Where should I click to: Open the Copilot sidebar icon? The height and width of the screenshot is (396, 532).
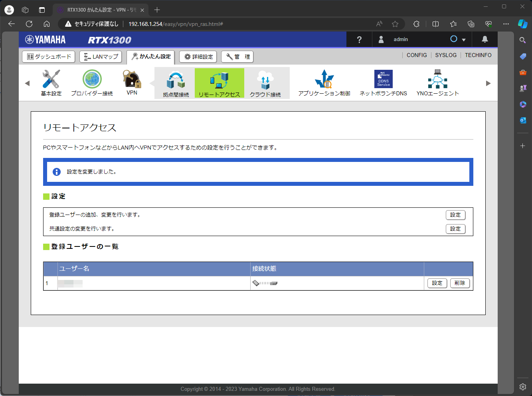[x=523, y=24]
